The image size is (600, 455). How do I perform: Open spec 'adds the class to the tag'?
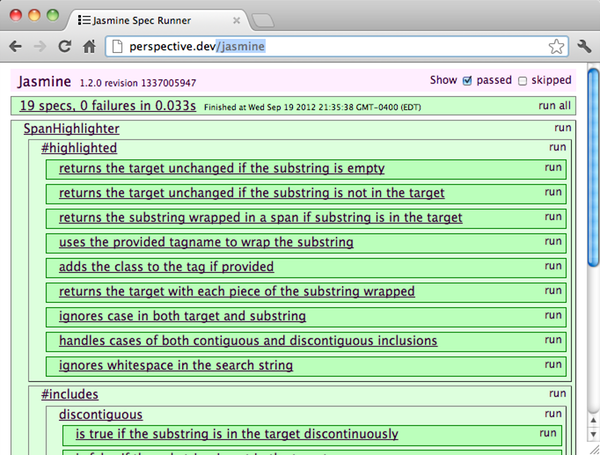(166, 267)
